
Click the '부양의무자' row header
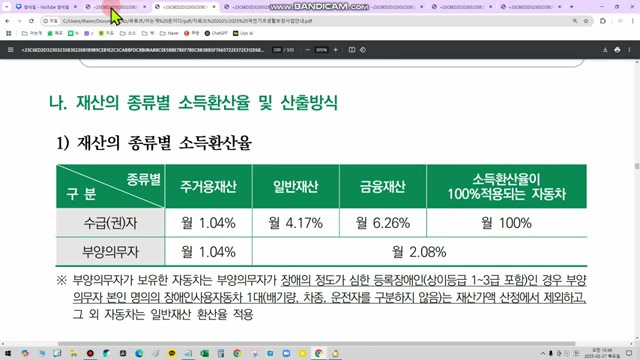110,252
